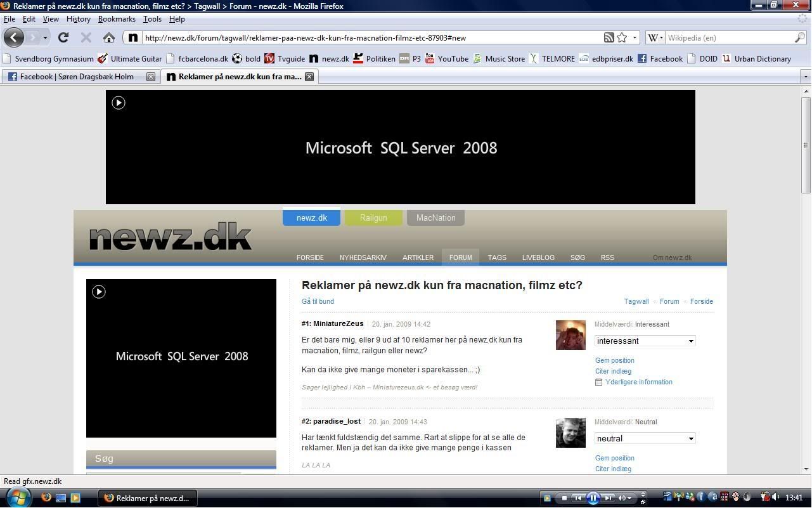Viewport: 812px width, 508px height.
Task: Close the Facebook tab
Action: click(x=151, y=77)
